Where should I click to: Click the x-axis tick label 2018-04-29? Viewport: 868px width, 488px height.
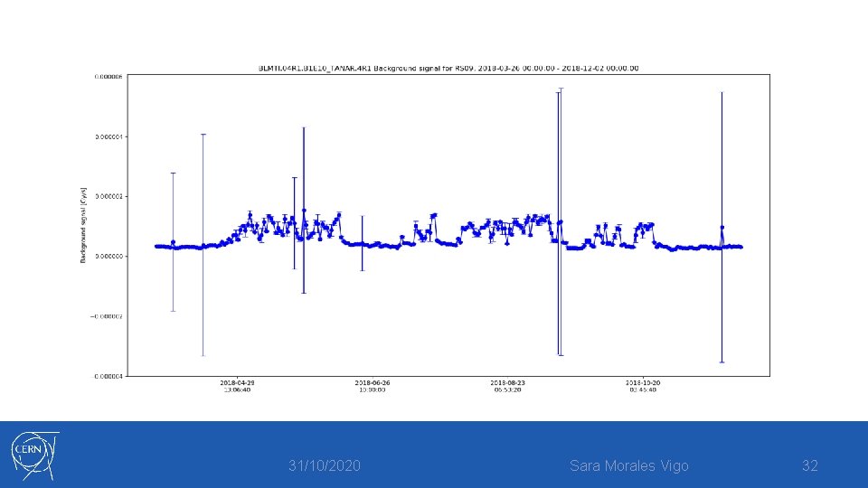[x=237, y=386]
